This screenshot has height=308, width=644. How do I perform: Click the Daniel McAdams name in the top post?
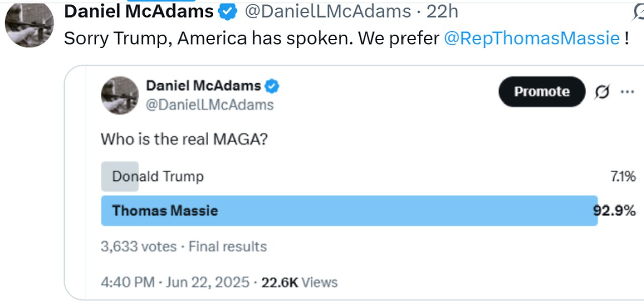139,11
